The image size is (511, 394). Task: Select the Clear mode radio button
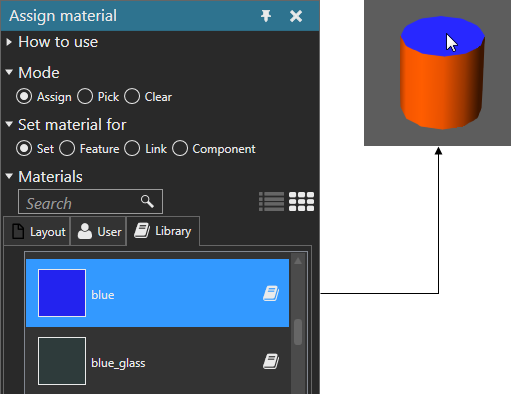(x=132, y=96)
